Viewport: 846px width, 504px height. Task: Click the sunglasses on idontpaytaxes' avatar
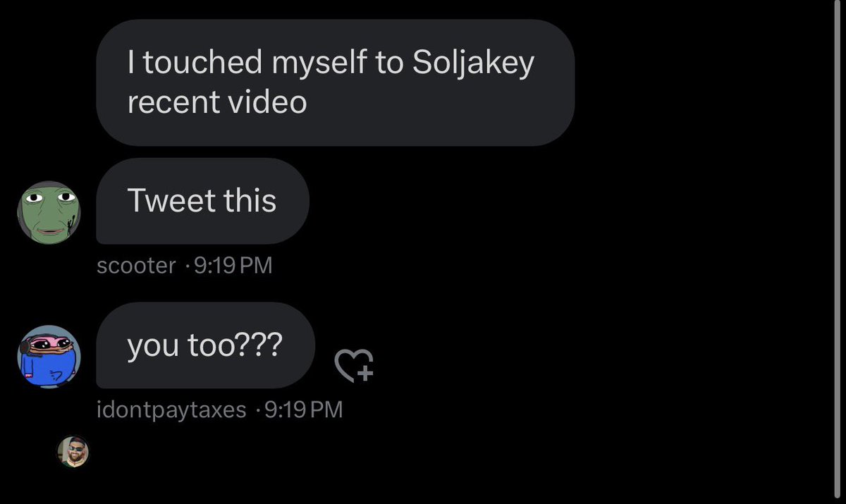coord(49,345)
